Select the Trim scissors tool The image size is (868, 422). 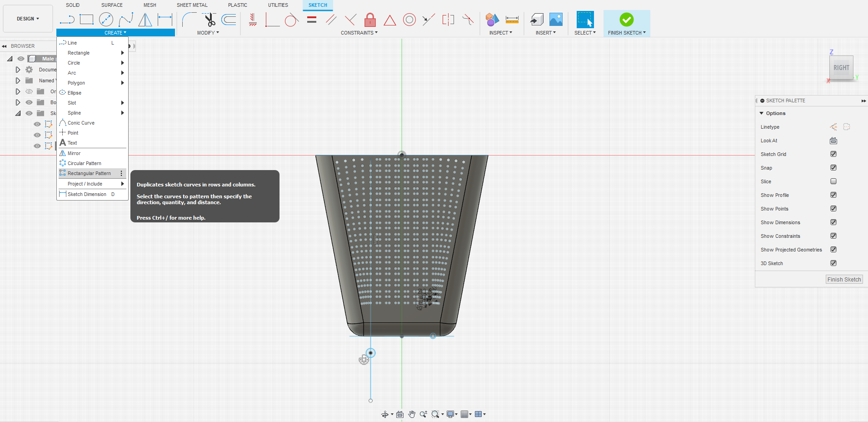click(x=210, y=20)
